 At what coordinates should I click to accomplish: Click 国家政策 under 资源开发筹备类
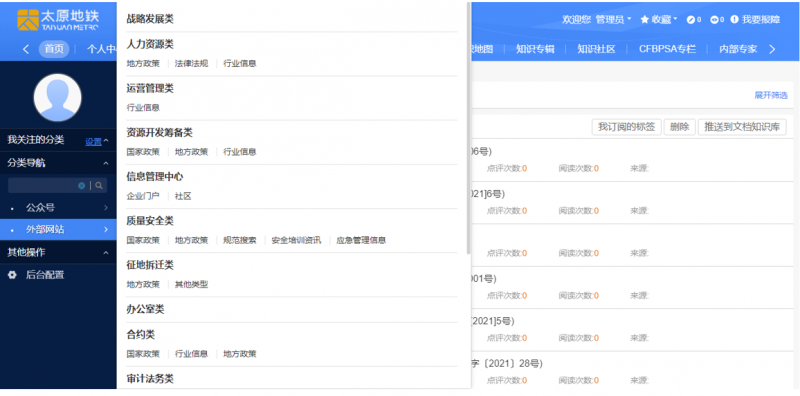(x=143, y=152)
